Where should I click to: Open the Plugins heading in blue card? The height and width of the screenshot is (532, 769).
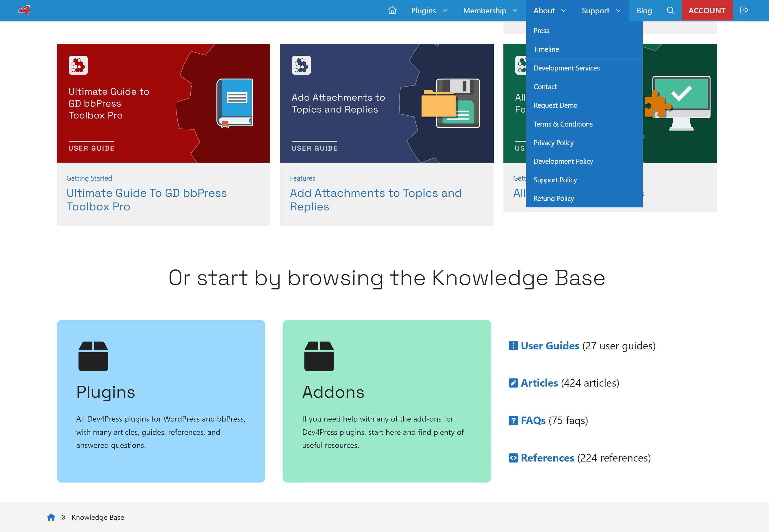pyautogui.click(x=106, y=392)
